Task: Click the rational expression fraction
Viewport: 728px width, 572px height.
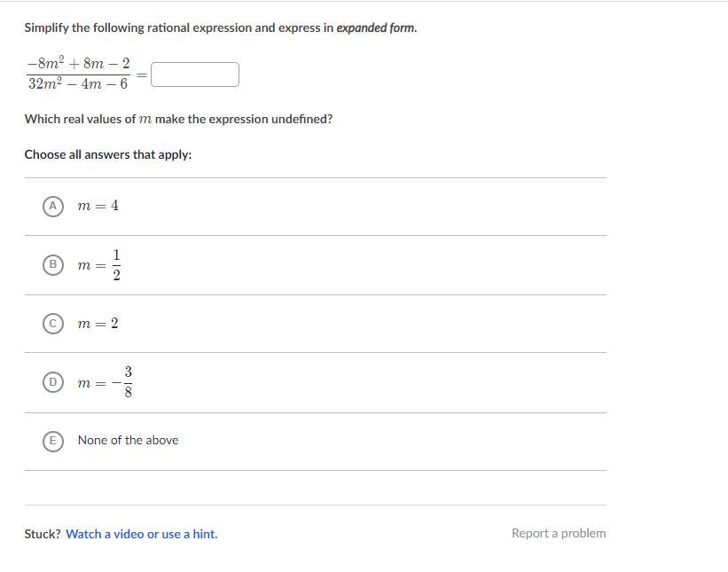Action: click(78, 74)
